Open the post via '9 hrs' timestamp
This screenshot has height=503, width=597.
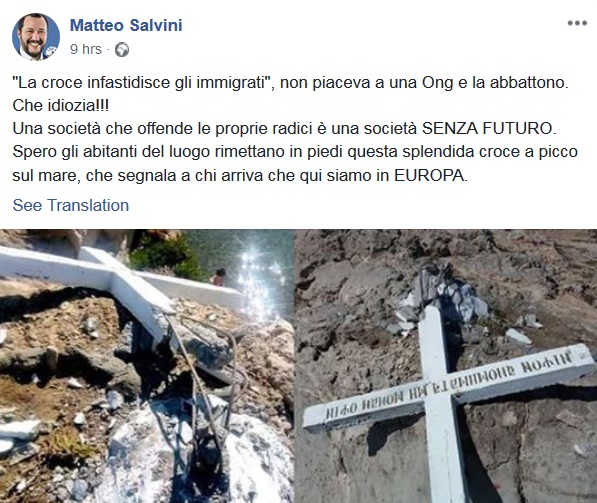[86, 49]
